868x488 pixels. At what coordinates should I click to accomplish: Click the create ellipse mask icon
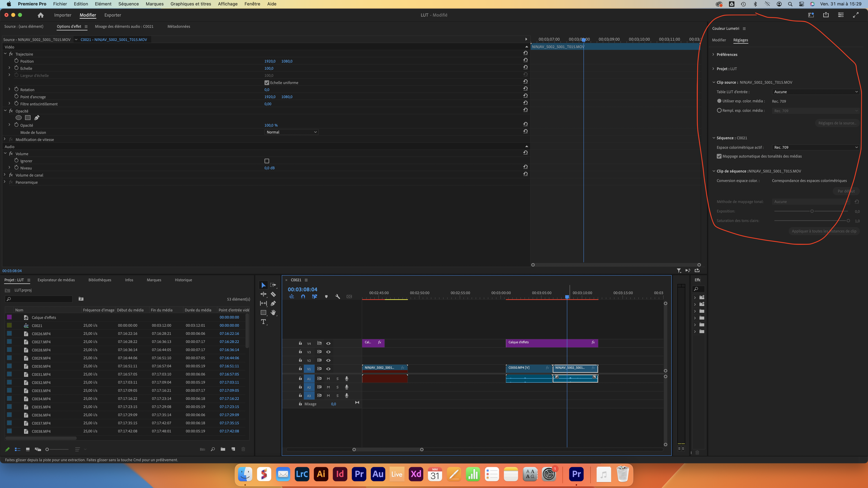19,118
